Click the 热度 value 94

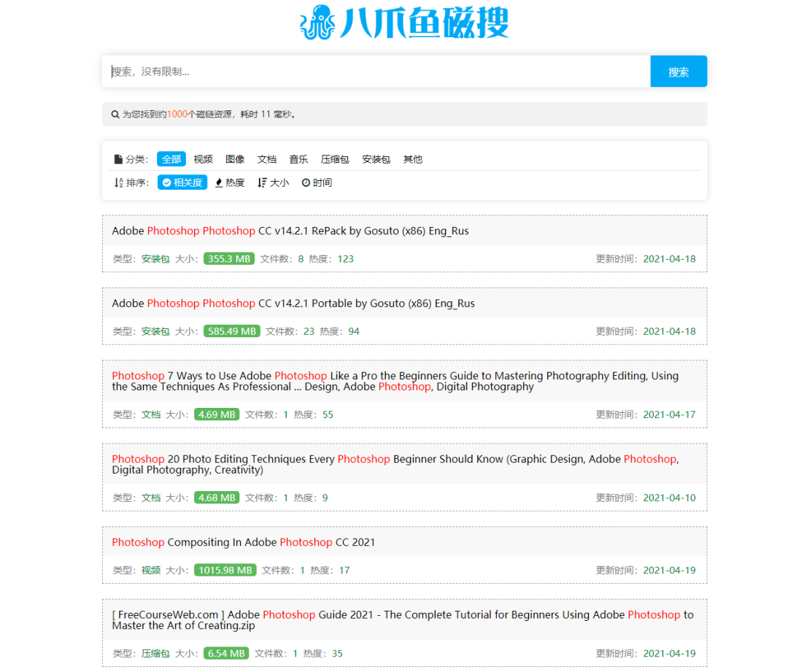[x=354, y=331]
